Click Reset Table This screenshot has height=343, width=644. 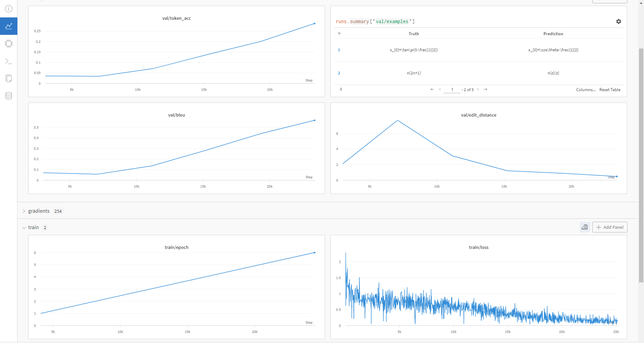(610, 89)
